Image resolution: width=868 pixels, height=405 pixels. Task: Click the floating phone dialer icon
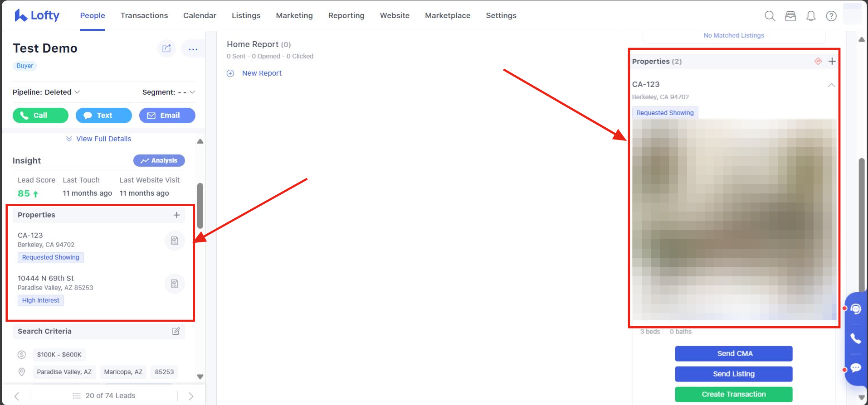point(855,338)
